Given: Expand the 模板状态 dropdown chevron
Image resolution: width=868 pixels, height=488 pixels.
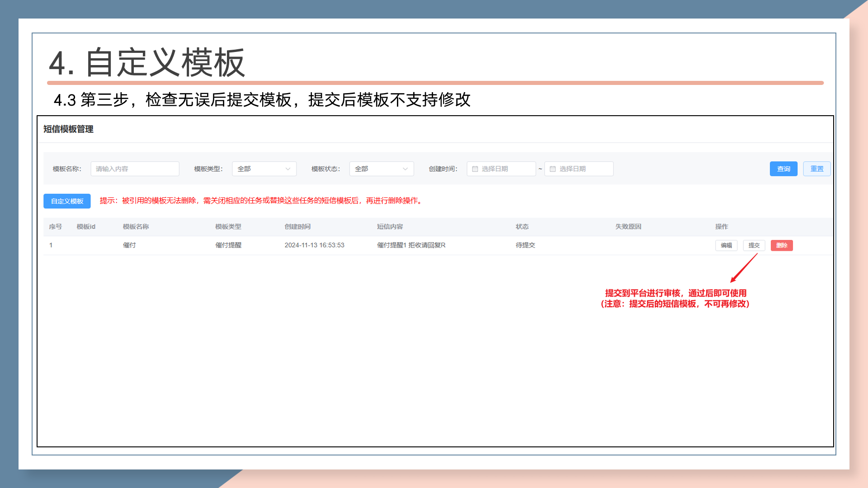Looking at the screenshot, I should tap(405, 169).
